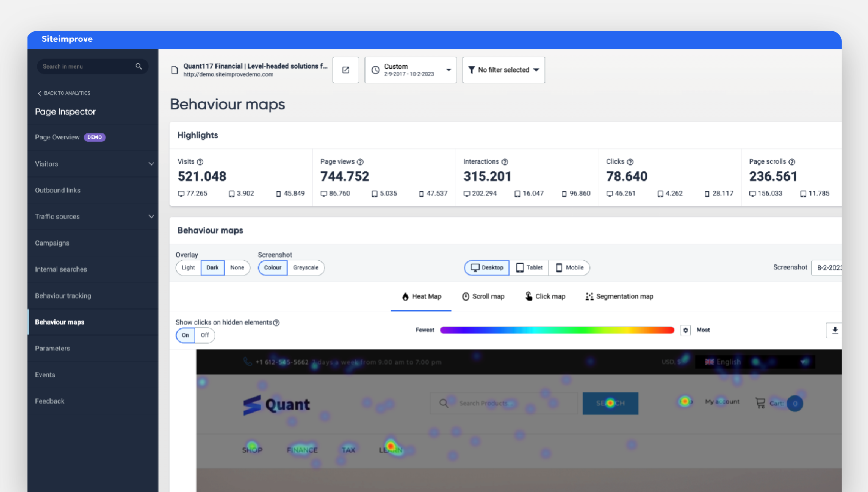The width and height of the screenshot is (868, 492).
Task: Select the Tablet screenshot view
Action: click(529, 268)
